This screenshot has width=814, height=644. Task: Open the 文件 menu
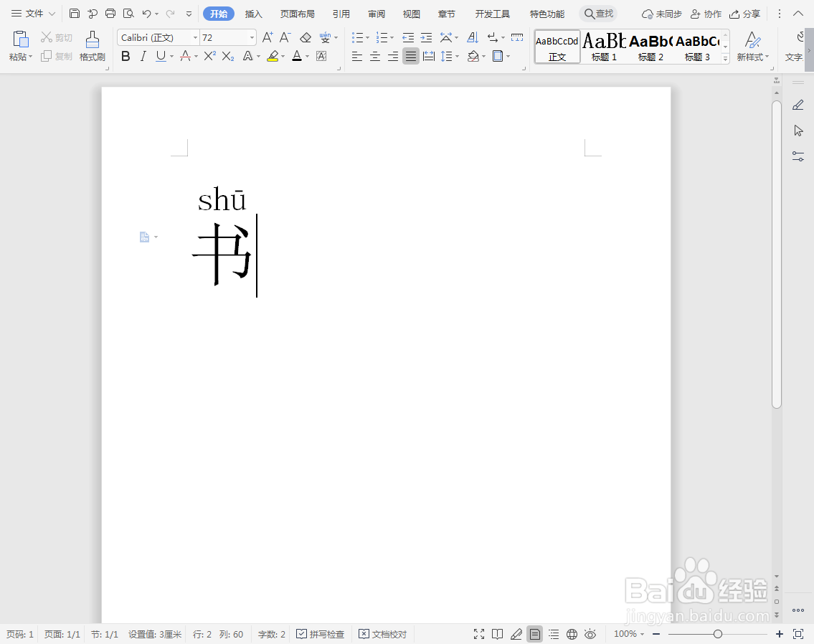33,14
